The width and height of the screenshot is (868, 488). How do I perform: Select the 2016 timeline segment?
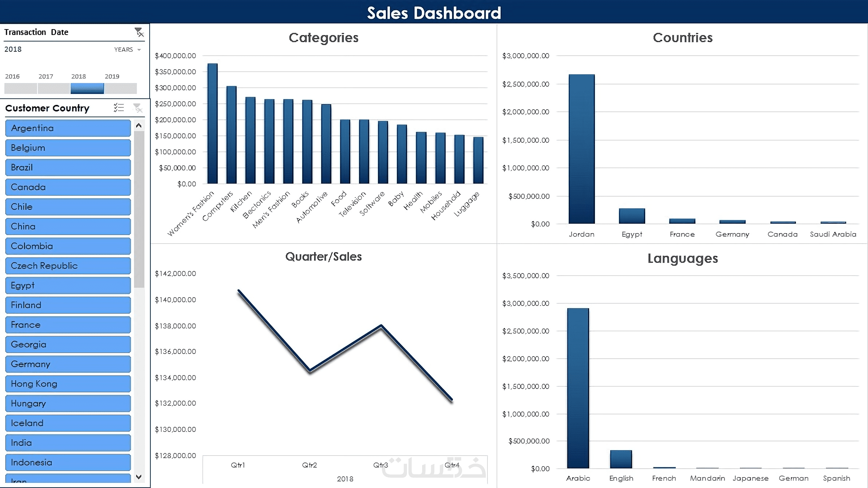[20, 88]
